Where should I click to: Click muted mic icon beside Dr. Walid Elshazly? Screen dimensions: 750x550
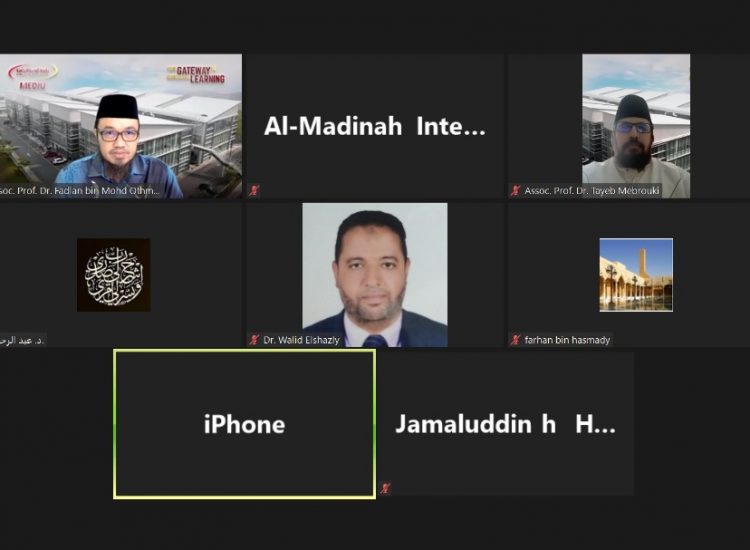coord(254,340)
